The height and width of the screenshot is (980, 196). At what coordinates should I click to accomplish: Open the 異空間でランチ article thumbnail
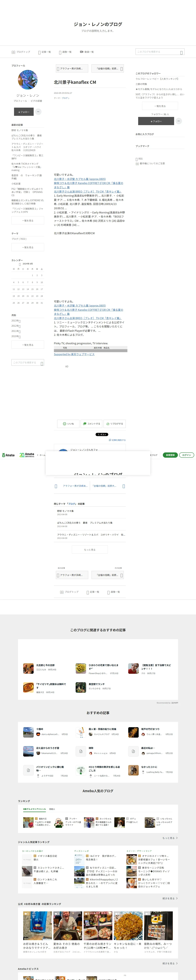click(x=81, y=687)
